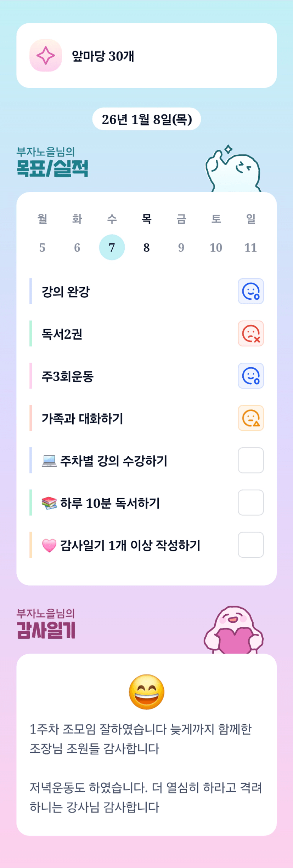Screen dimensions: 293x868
Task: Check the 하루 10분 독서하기 checkbox
Action: [x=250, y=502]
